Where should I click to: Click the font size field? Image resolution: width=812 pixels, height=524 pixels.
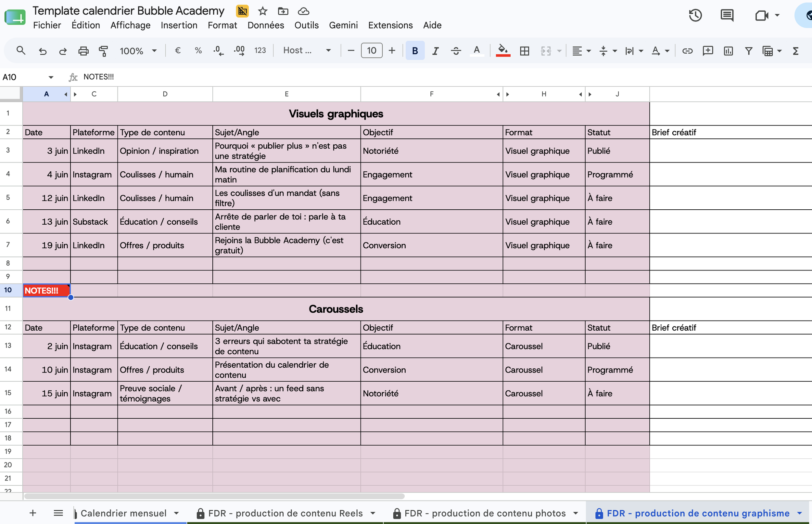pos(372,51)
